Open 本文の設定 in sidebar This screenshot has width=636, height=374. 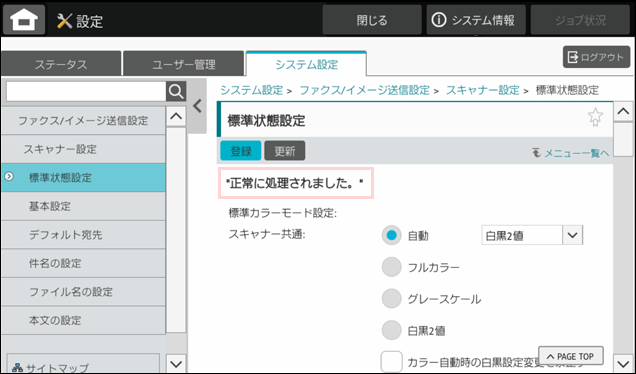pyautogui.click(x=83, y=320)
